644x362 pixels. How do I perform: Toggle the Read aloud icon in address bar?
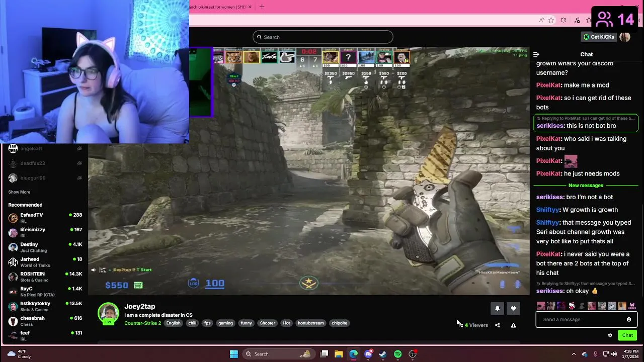click(x=541, y=20)
